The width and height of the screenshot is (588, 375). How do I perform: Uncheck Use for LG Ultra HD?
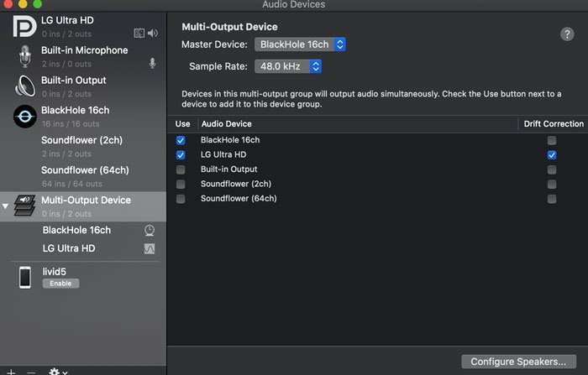coord(181,155)
